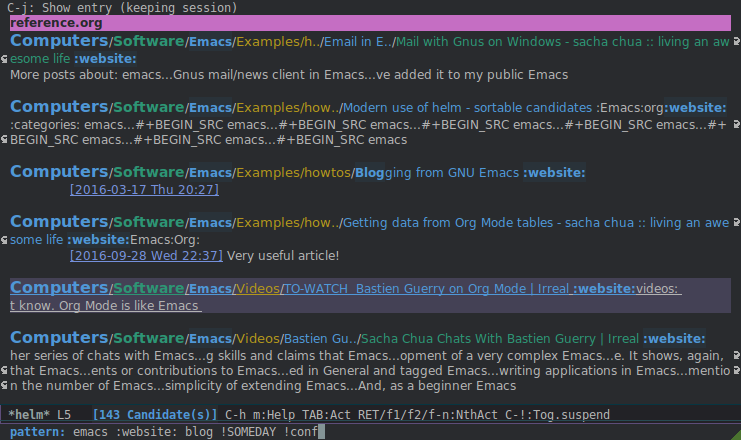
Task: Click the 'More posts about: emacs' line
Action: click(289, 75)
